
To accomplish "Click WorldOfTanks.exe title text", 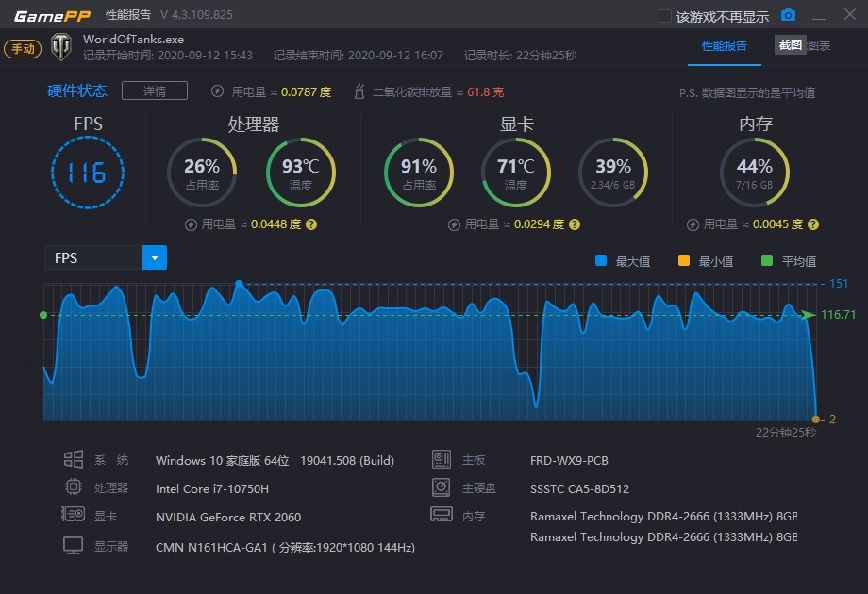I will point(133,40).
